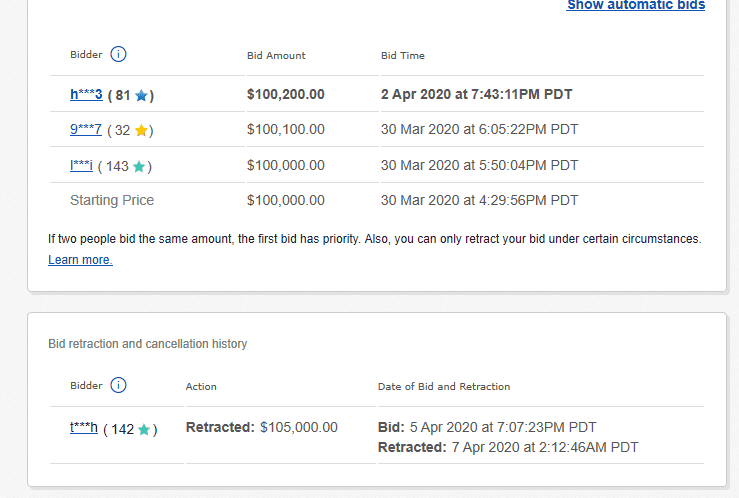This screenshot has height=498, width=739.
Task: Select the Starting Price $100,000.00 amount
Action: tap(286, 200)
